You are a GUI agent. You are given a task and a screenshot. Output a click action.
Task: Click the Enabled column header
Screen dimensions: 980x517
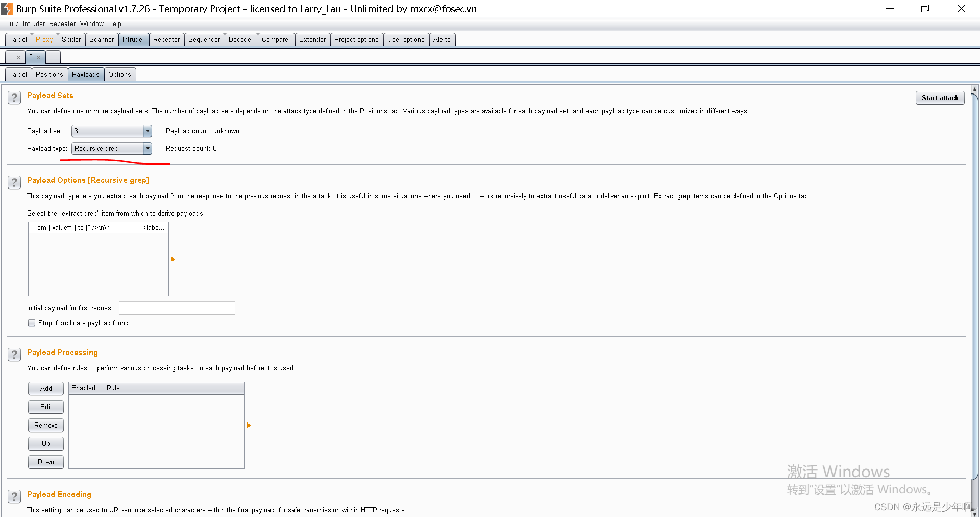(x=86, y=388)
